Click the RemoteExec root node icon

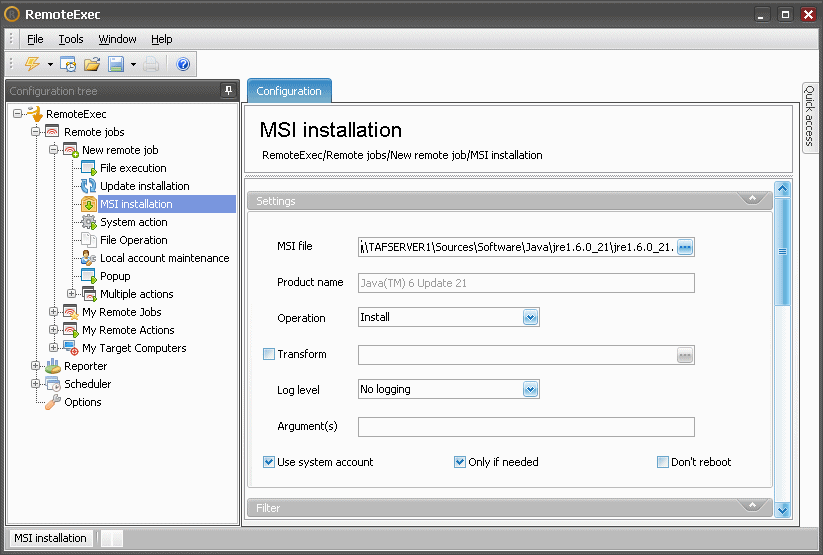35,113
